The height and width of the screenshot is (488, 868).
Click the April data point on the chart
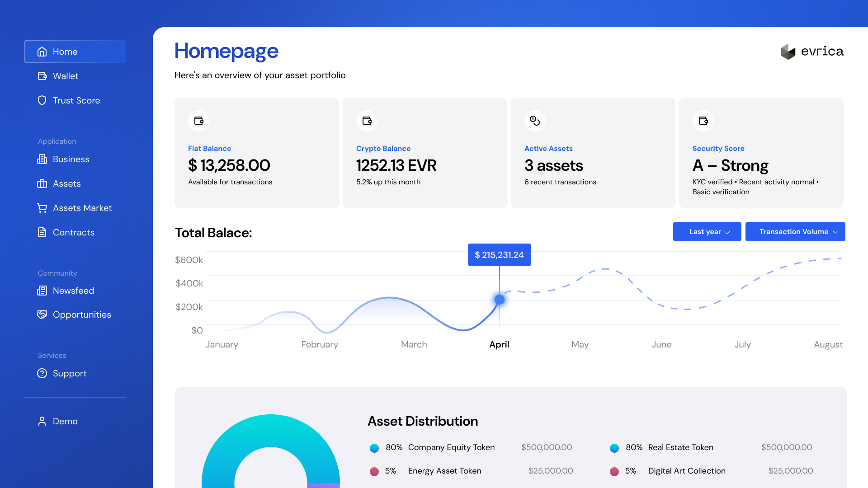point(499,299)
